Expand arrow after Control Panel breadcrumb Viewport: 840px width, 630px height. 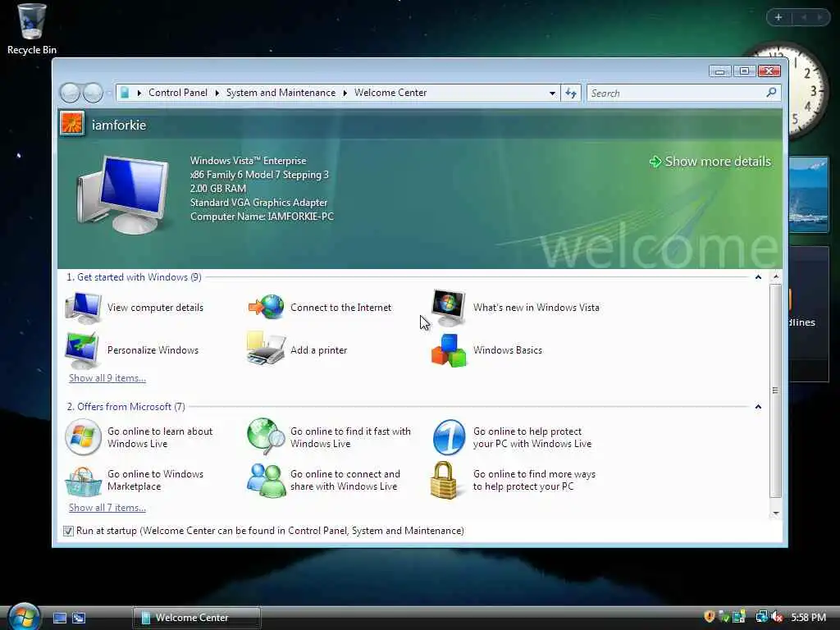(217, 94)
